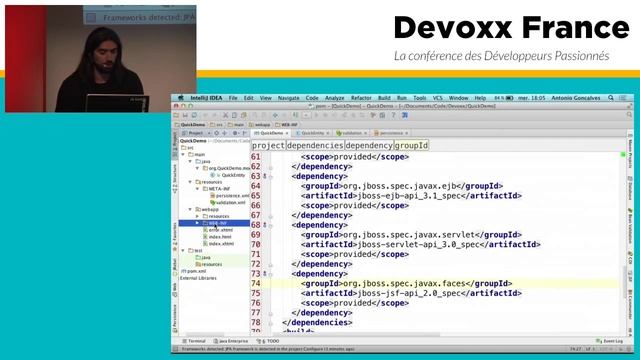Viewport: 640px width, 360px height.
Task: Click the gutter marker on line 63
Action: coord(264,176)
